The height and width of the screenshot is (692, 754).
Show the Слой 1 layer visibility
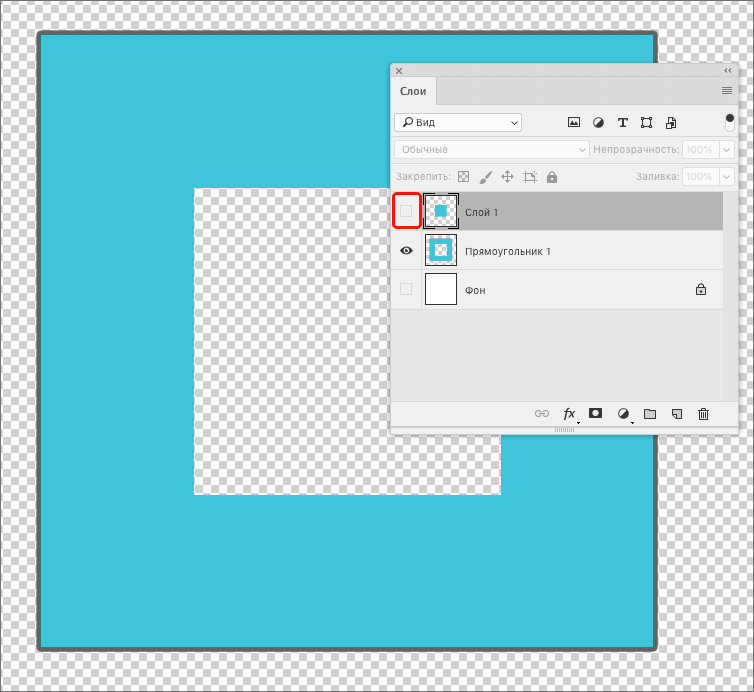[406, 211]
